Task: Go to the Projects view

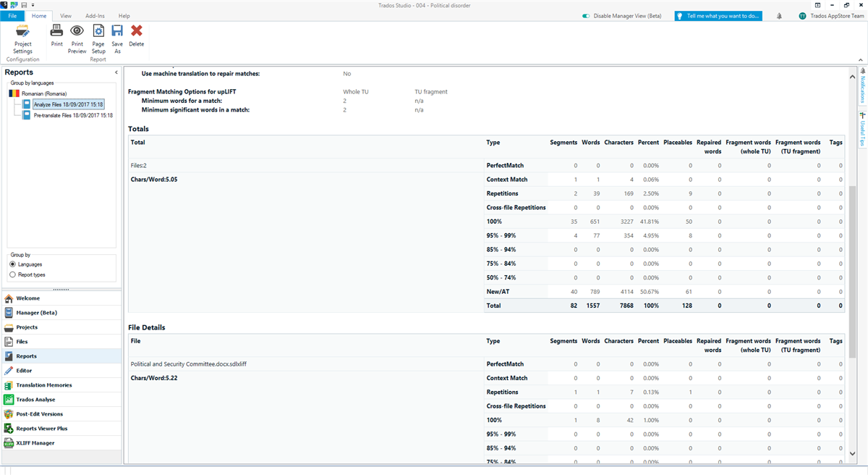Action: click(61, 327)
